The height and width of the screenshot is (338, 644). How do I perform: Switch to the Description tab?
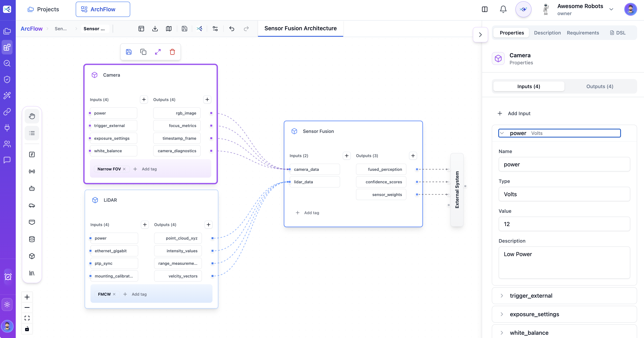(547, 33)
